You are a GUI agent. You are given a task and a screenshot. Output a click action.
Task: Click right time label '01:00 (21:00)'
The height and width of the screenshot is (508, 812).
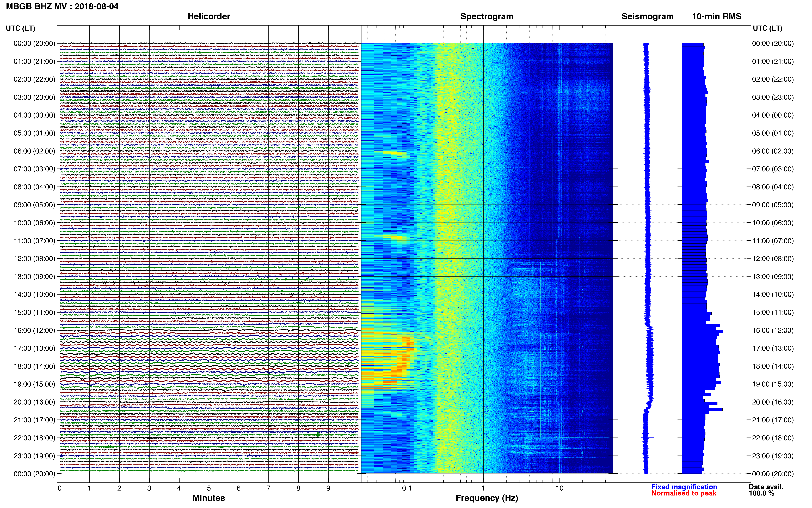773,62
